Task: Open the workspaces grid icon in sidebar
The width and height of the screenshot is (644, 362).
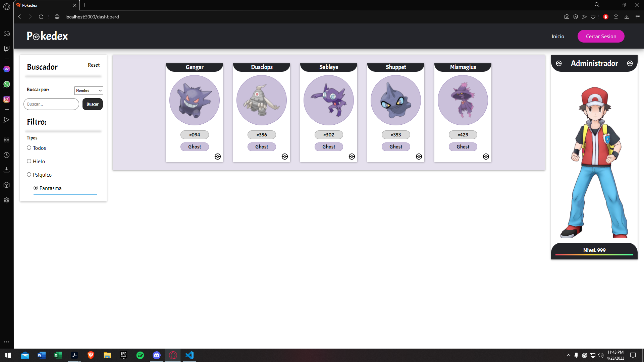Action: pos(7,140)
